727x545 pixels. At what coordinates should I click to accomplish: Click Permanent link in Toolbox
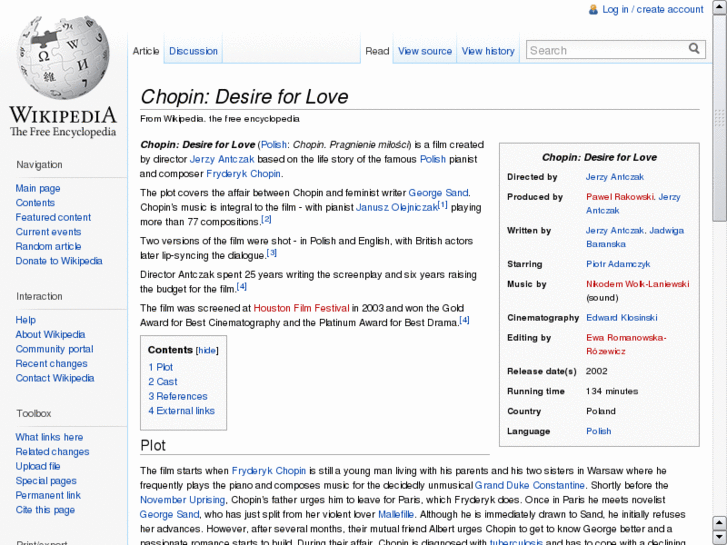coord(48,495)
